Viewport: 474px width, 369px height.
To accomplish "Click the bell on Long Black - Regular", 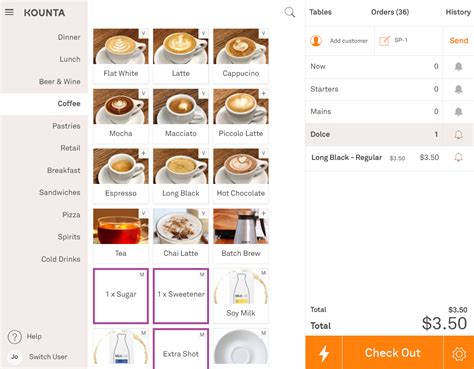I will (x=459, y=157).
